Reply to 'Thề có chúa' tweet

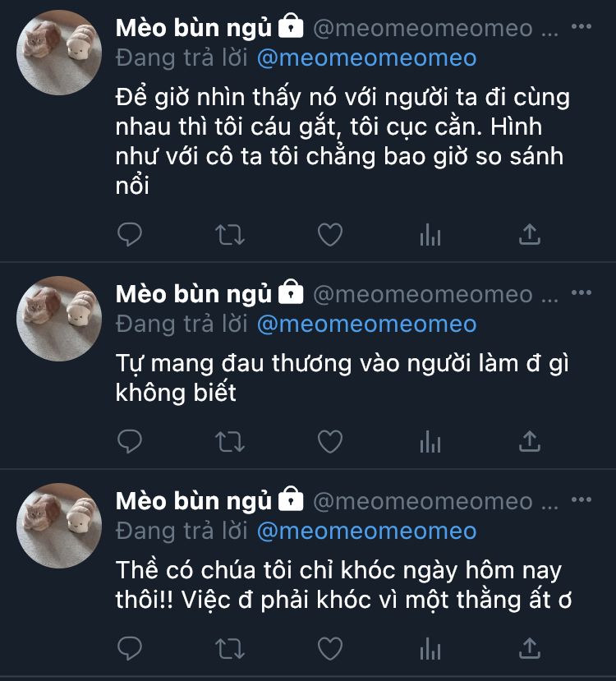coord(130,648)
